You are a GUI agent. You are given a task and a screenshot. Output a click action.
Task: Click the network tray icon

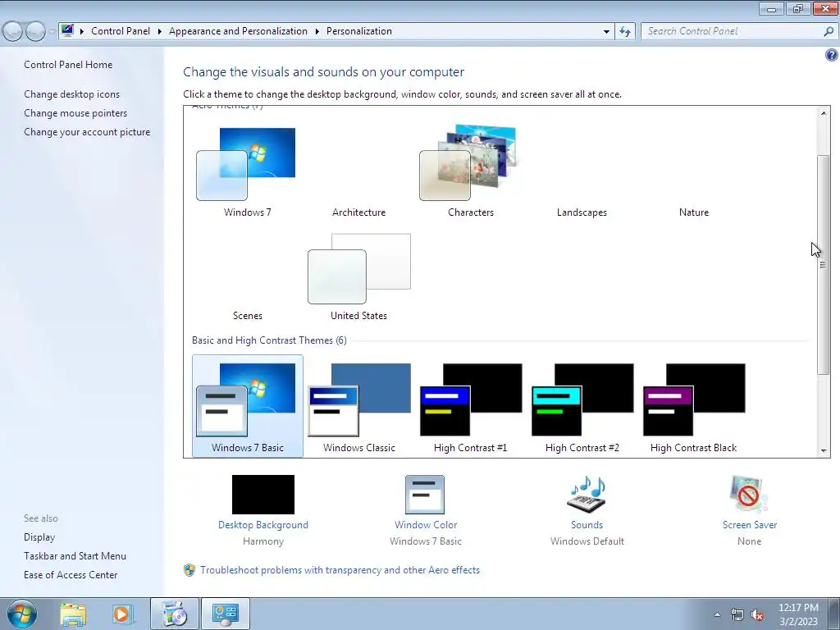tap(737, 614)
